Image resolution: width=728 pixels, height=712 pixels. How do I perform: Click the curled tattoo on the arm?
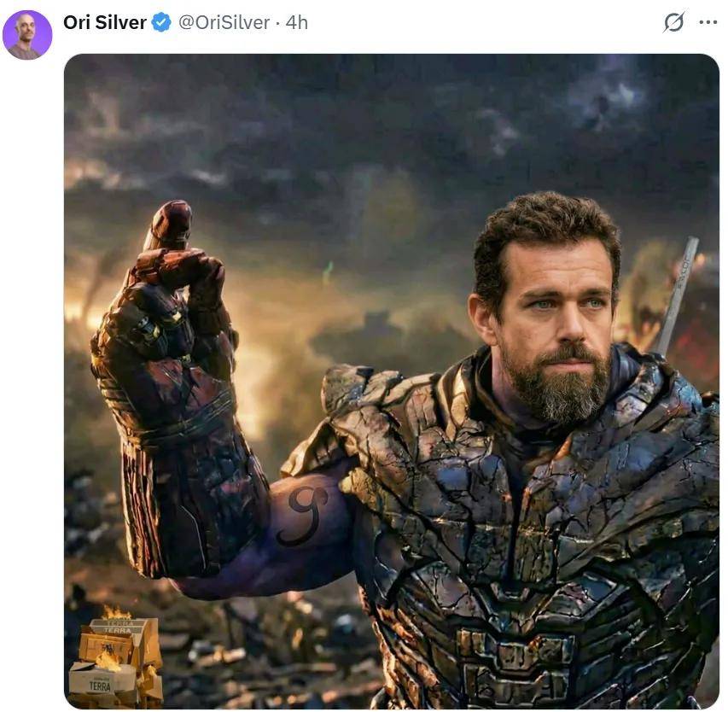[x=305, y=512]
